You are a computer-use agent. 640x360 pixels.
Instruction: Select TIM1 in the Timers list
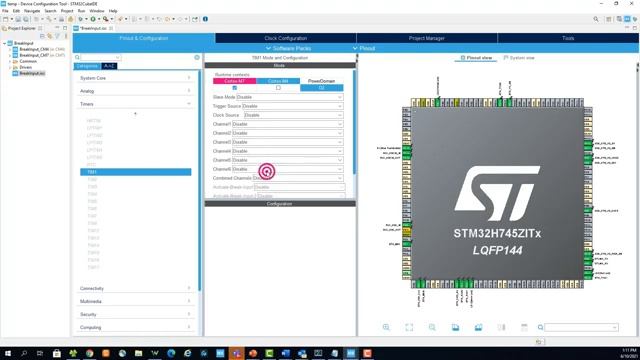[136, 172]
